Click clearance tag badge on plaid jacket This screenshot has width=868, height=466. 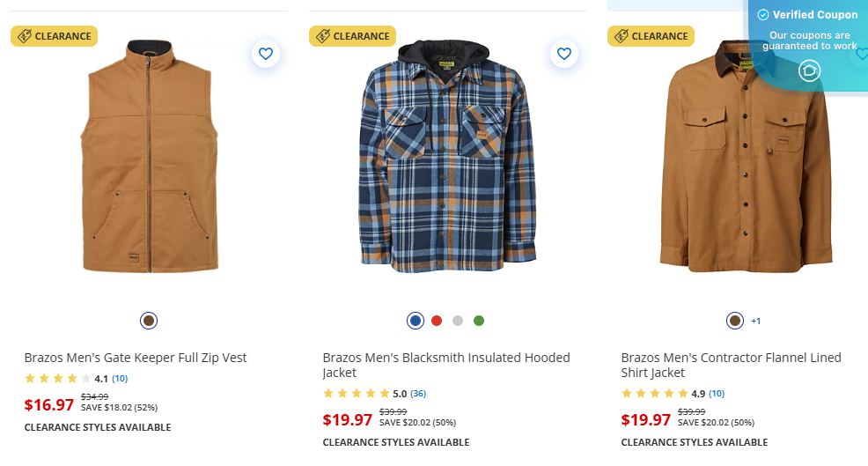[x=353, y=36]
